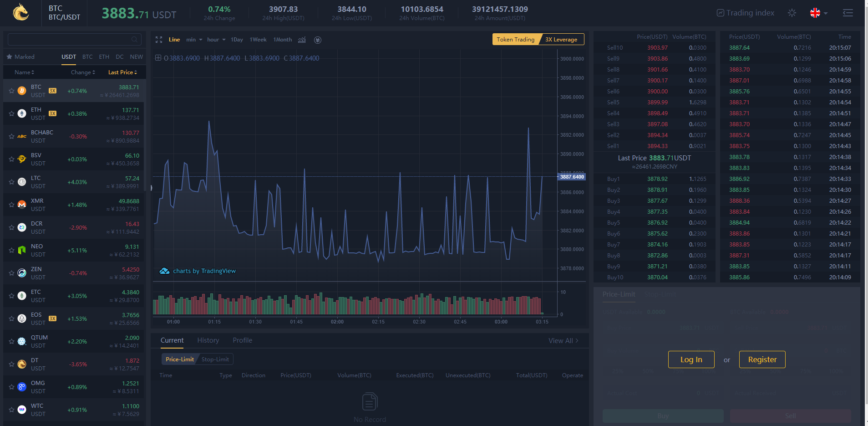Expand the hour interval dropdown

coord(216,40)
